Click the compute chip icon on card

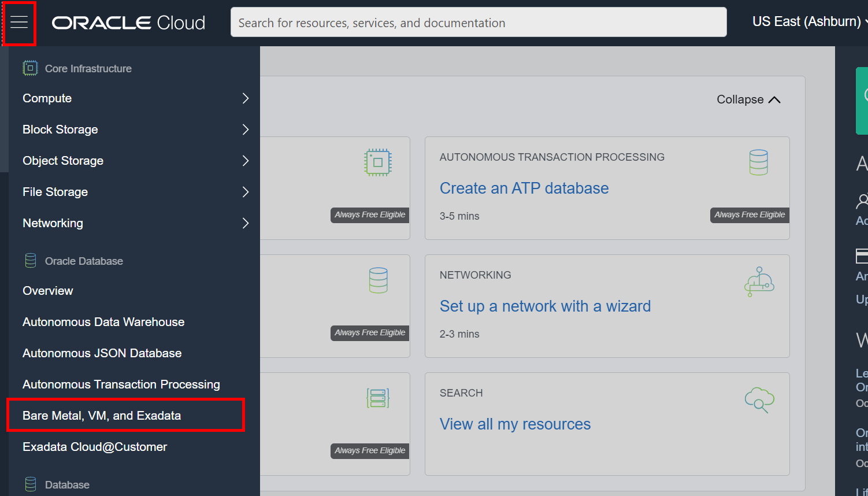(378, 162)
